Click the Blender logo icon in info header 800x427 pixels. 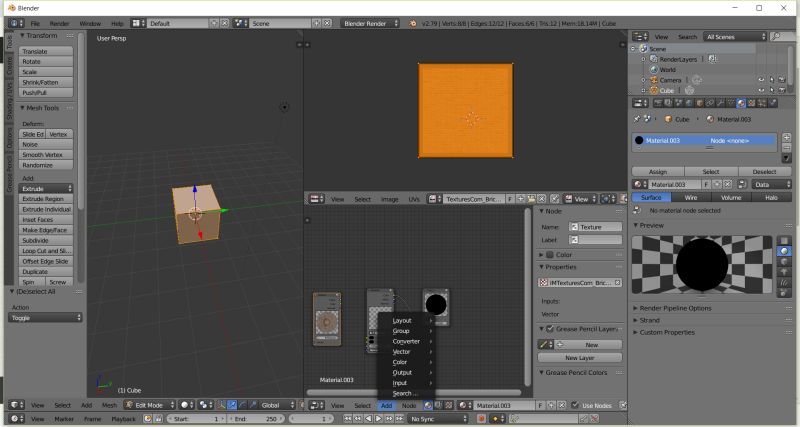413,23
